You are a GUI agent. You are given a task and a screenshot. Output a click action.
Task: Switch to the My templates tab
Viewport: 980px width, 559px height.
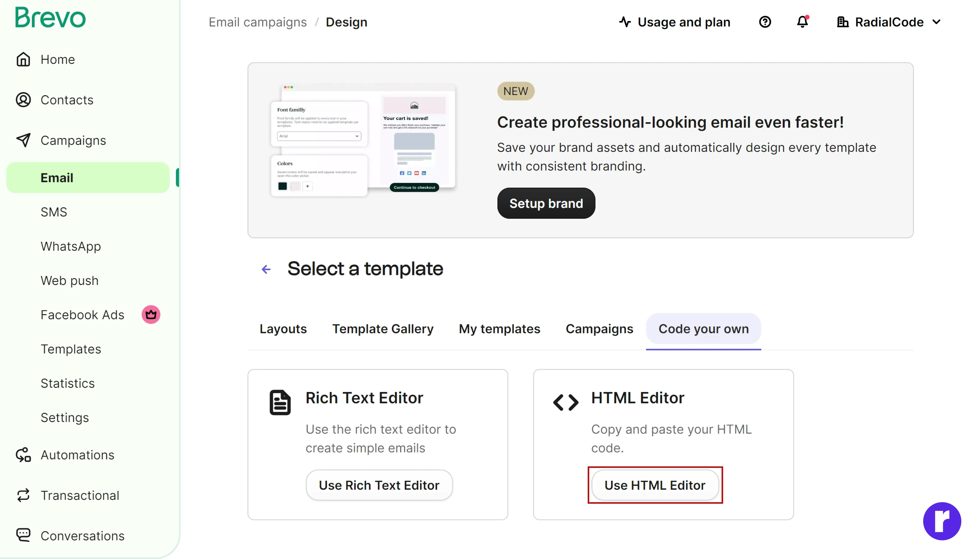pyautogui.click(x=499, y=329)
